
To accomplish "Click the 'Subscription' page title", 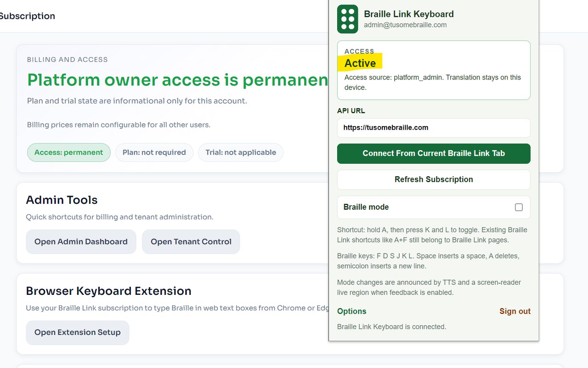I will (x=27, y=16).
